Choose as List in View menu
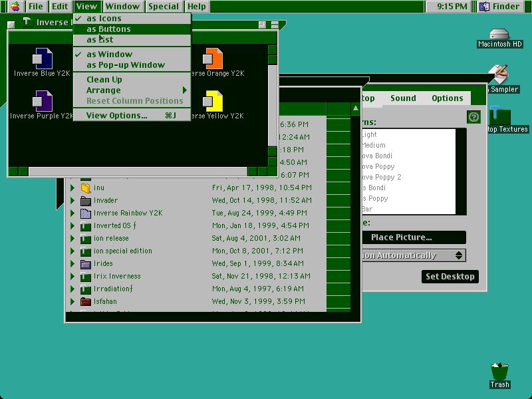The height and width of the screenshot is (399, 532). click(x=132, y=40)
